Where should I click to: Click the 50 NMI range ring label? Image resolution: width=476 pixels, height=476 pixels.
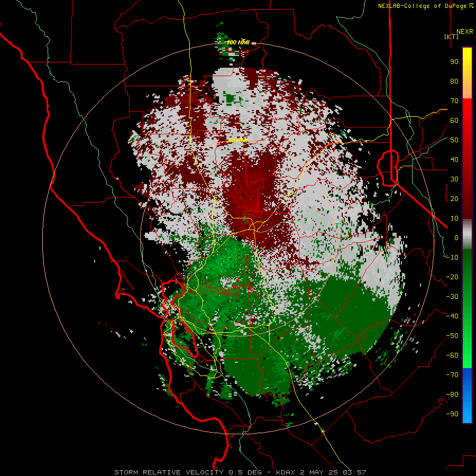(238, 140)
